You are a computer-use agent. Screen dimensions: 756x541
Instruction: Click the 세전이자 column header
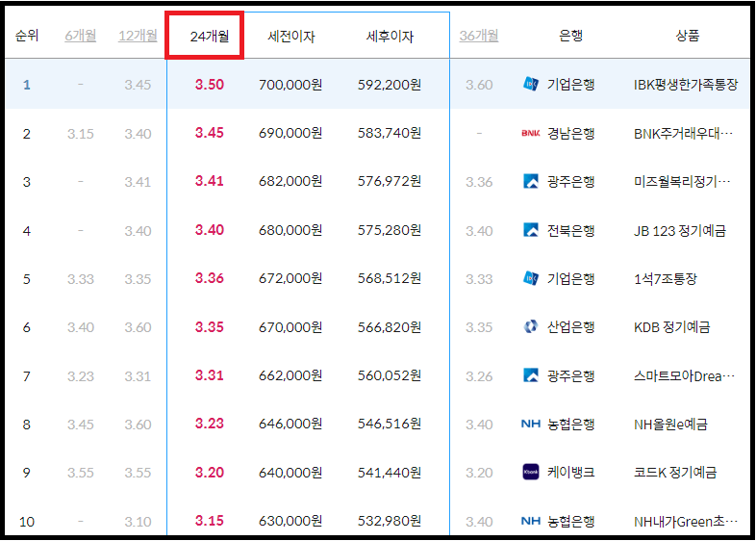(x=290, y=37)
